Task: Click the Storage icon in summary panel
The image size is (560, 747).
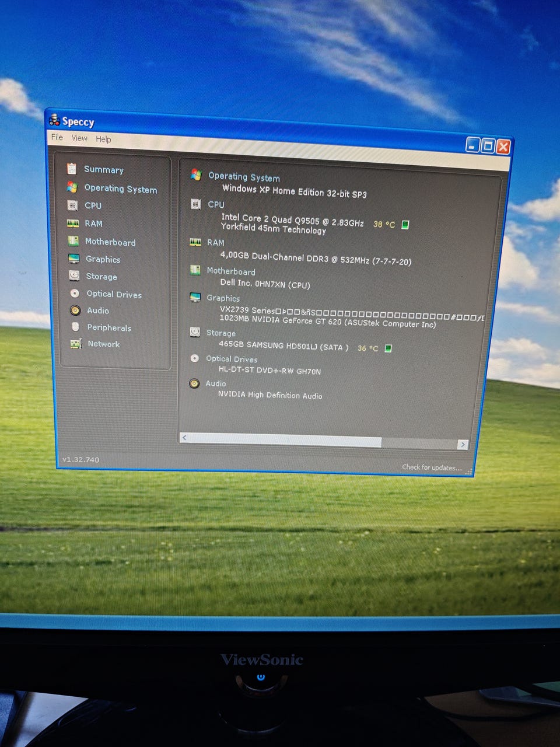Action: click(x=195, y=331)
